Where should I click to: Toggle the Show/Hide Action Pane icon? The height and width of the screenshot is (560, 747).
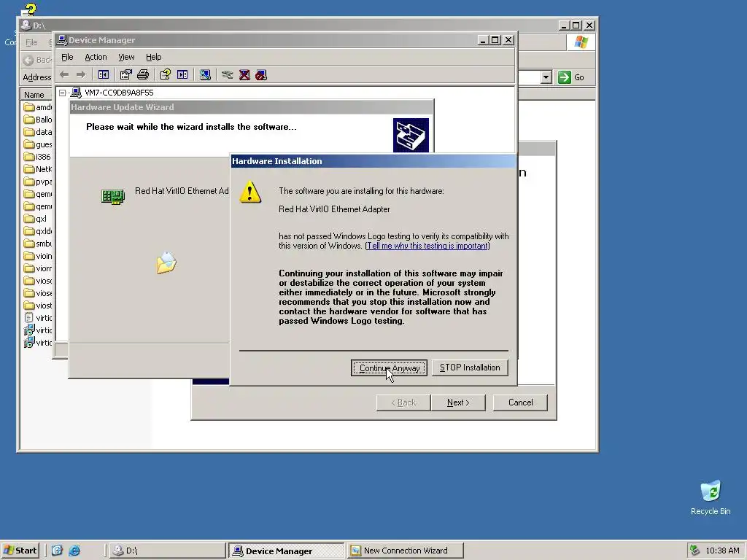coord(182,75)
